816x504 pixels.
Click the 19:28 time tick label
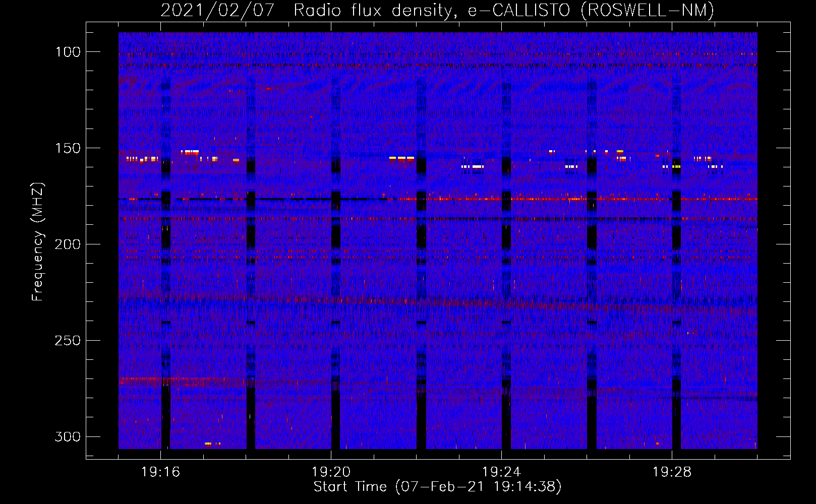(672, 472)
